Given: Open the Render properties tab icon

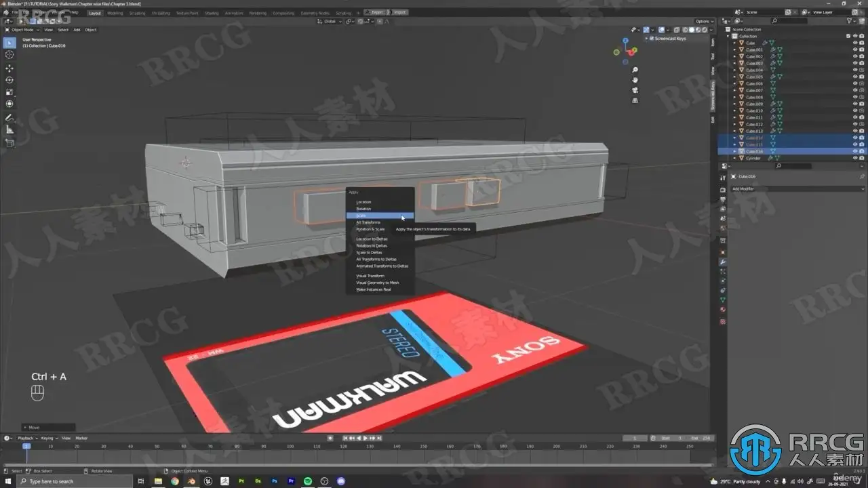Looking at the screenshot, I should pyautogui.click(x=723, y=189).
